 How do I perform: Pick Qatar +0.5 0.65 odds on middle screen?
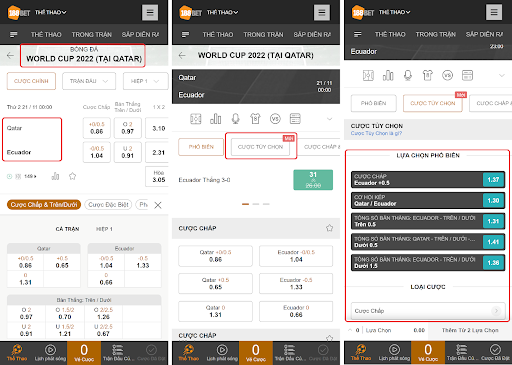[x=215, y=283]
